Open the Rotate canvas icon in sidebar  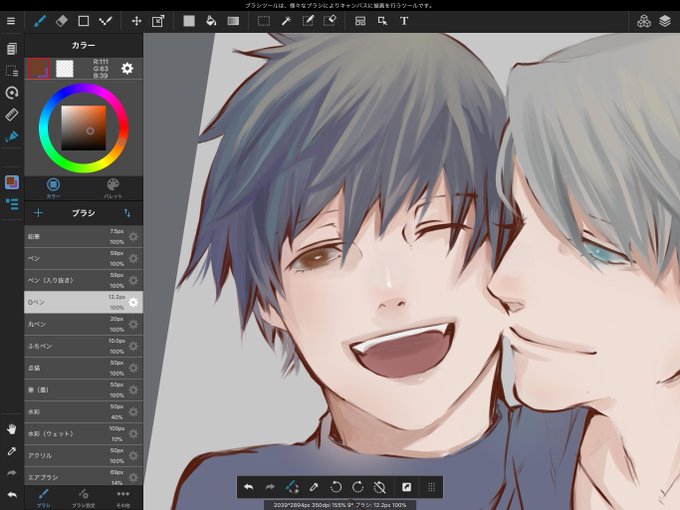pyautogui.click(x=12, y=92)
